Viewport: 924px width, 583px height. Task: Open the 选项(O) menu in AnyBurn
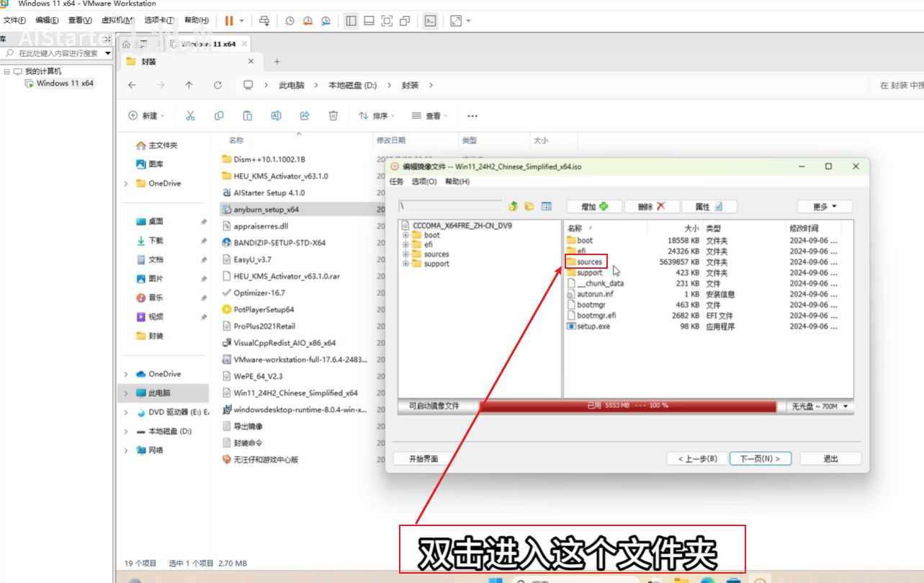423,182
